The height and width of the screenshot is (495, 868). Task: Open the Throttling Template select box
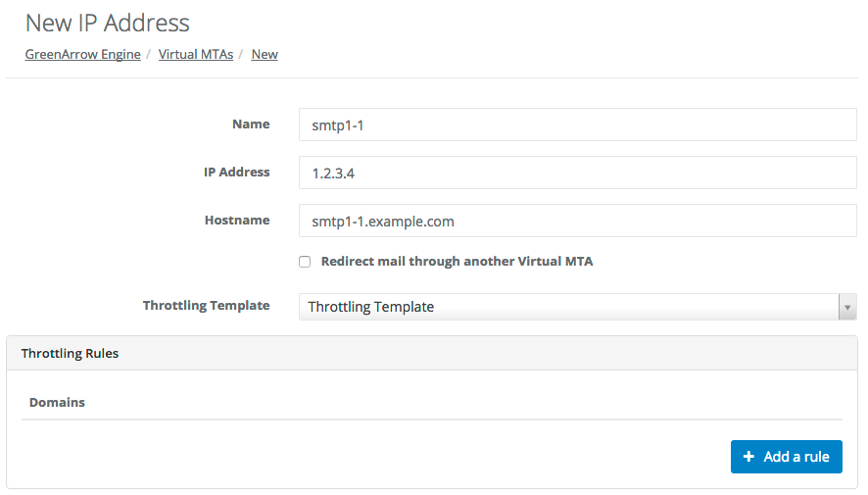click(x=568, y=307)
